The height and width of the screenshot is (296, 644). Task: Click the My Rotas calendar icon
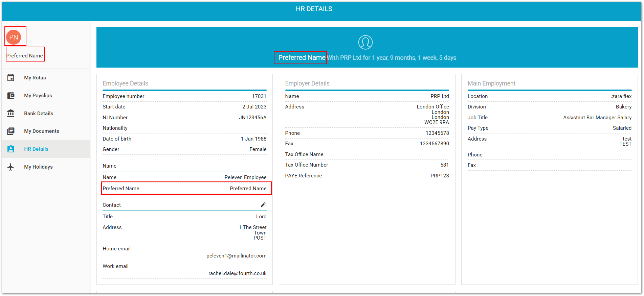point(11,78)
